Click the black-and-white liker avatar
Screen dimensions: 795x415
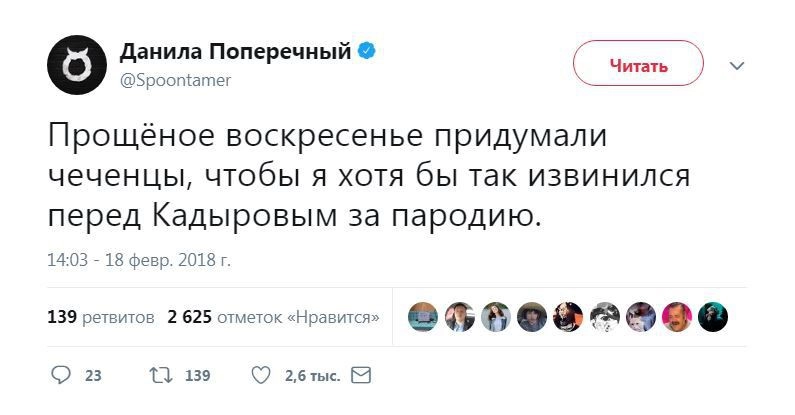pos(605,318)
